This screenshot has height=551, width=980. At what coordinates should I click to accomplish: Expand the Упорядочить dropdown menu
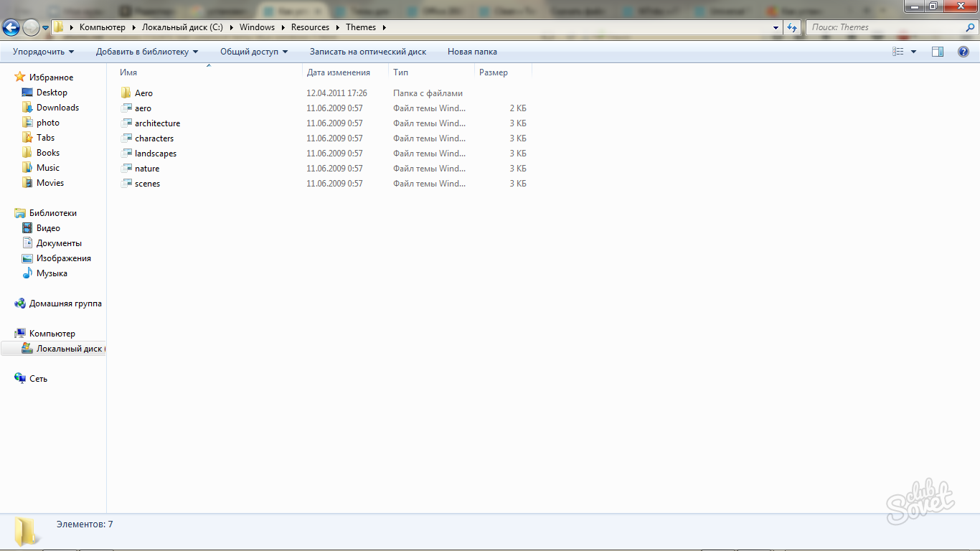tap(43, 52)
